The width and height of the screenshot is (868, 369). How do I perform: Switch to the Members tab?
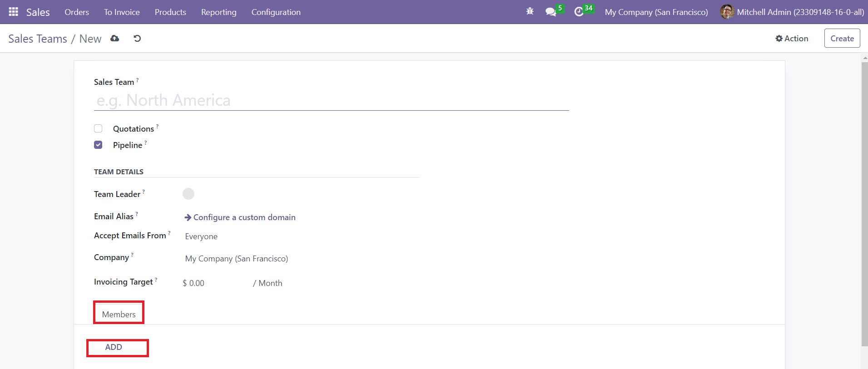(119, 314)
